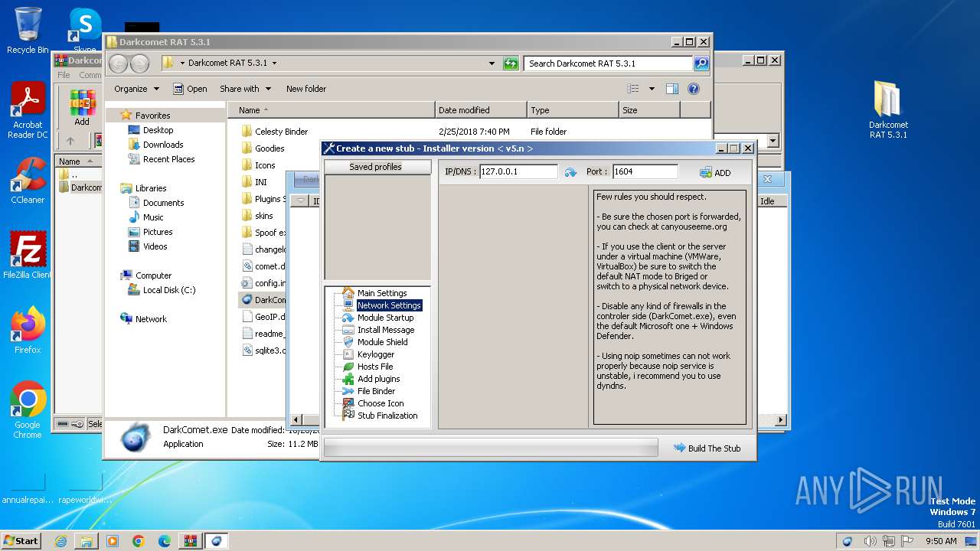980x551 pixels.
Task: Select Module Startup section in stub tree
Action: [385, 318]
